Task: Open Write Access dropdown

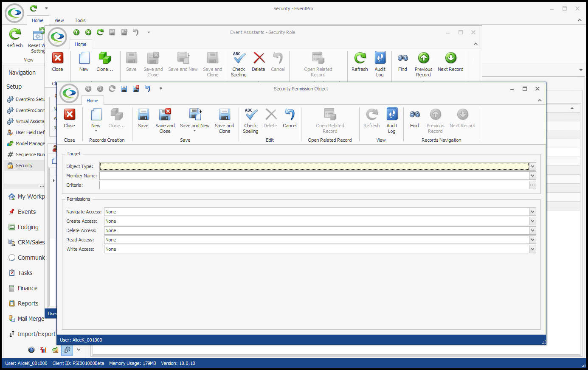Action: pyautogui.click(x=532, y=249)
